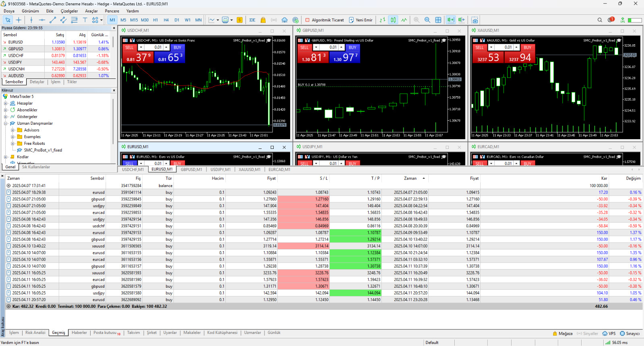Switch timeframe to M15
This screenshot has width=644, height=346.
pyautogui.click(x=134, y=20)
